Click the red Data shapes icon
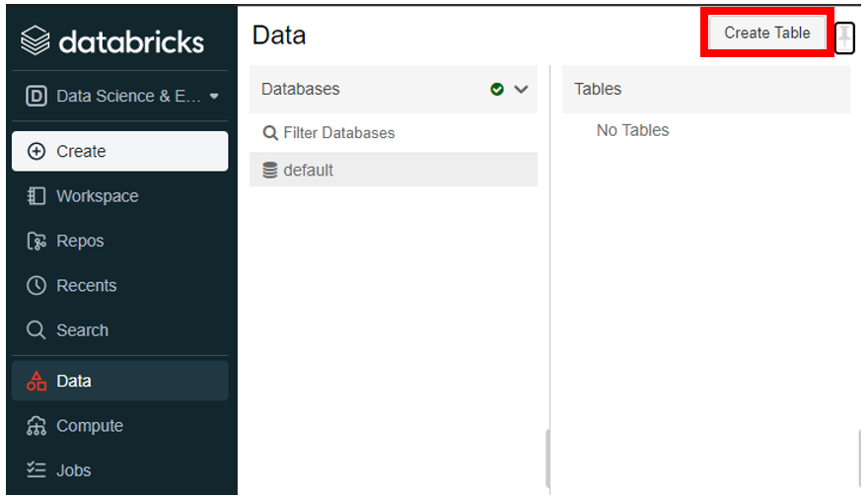The image size is (868, 497). 36,381
